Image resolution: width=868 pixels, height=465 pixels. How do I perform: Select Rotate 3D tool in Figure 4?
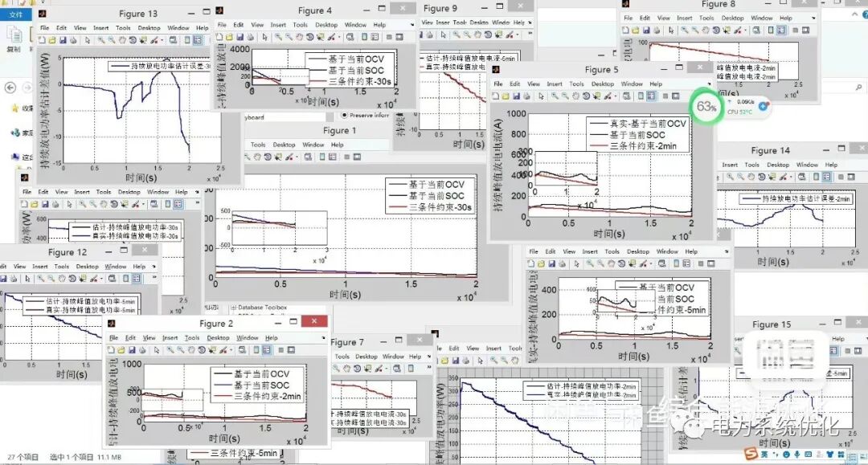tap(309, 37)
